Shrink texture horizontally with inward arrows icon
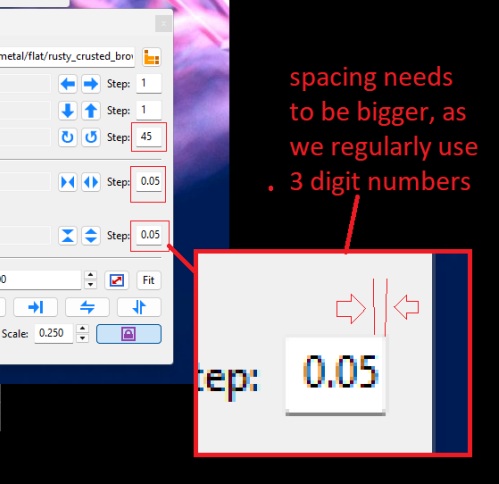The height and width of the screenshot is (484, 499). pos(68,182)
